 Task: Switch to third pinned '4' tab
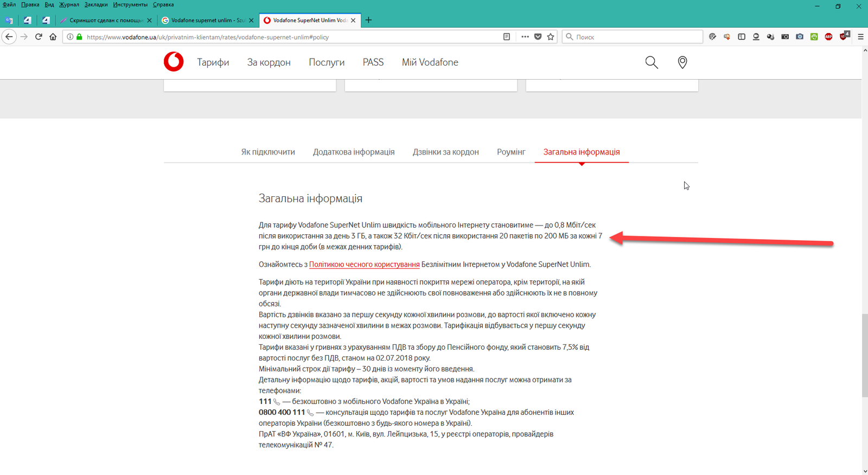[x=46, y=20]
